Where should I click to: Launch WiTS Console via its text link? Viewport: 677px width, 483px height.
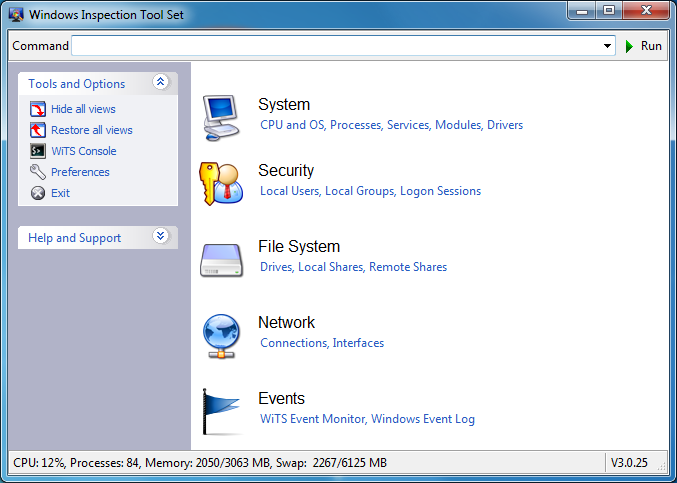tap(84, 151)
